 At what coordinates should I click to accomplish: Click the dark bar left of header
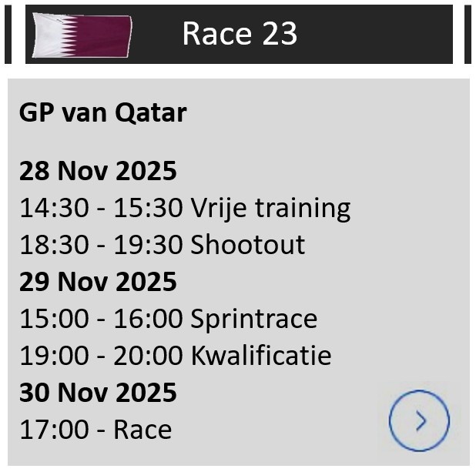8,34
